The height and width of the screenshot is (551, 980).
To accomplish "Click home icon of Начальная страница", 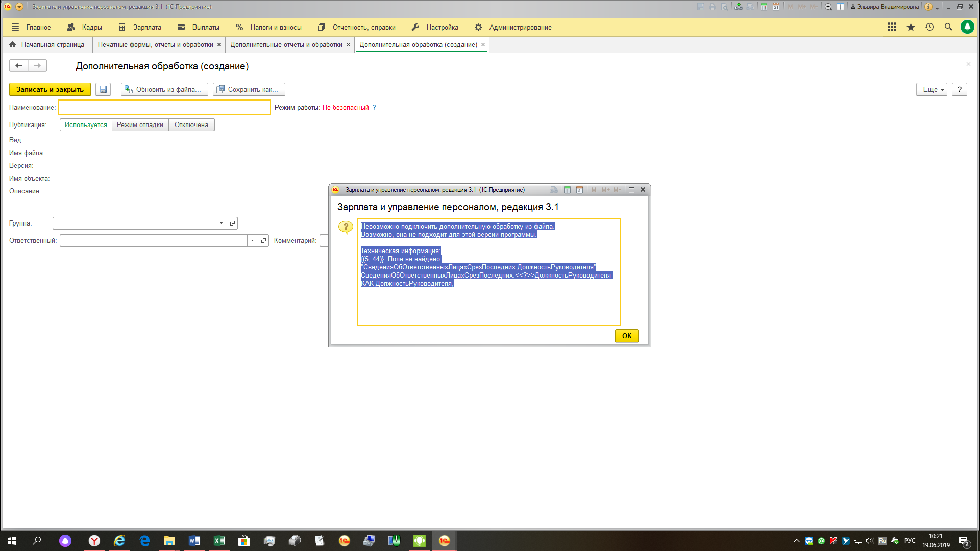I will coord(13,45).
